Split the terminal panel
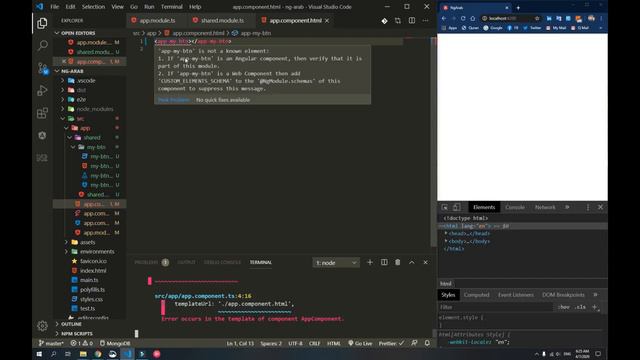This screenshot has width=640, height=360. tap(384, 262)
